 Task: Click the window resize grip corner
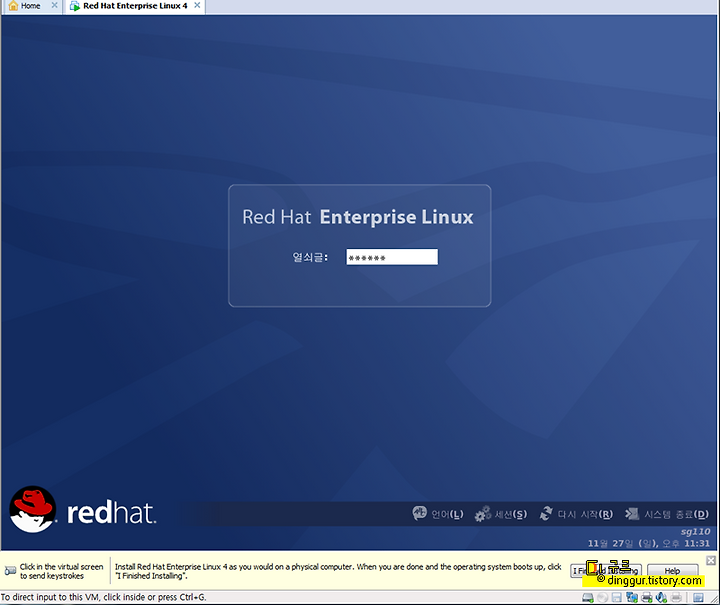pos(714,599)
